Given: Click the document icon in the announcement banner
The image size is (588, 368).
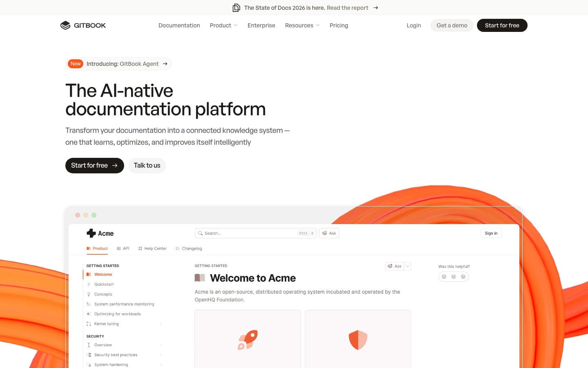Looking at the screenshot, I should [236, 7].
